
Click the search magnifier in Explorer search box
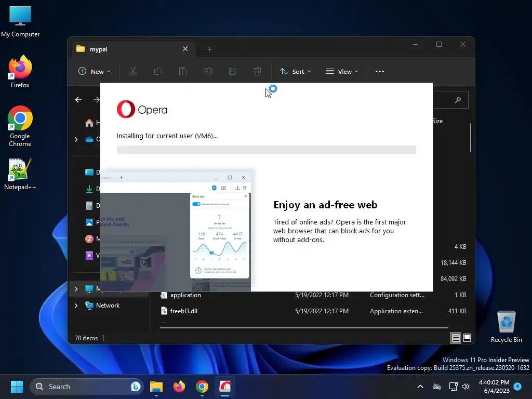[458, 100]
